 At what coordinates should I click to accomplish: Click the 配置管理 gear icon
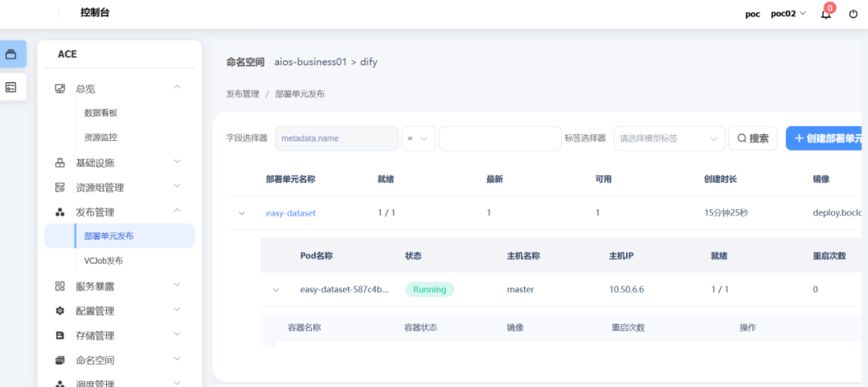click(x=59, y=311)
